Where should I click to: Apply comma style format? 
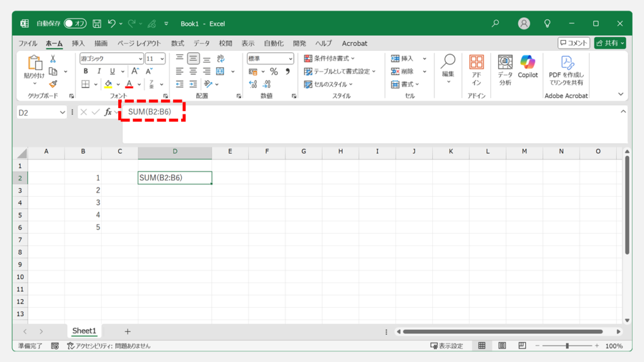[x=287, y=72]
